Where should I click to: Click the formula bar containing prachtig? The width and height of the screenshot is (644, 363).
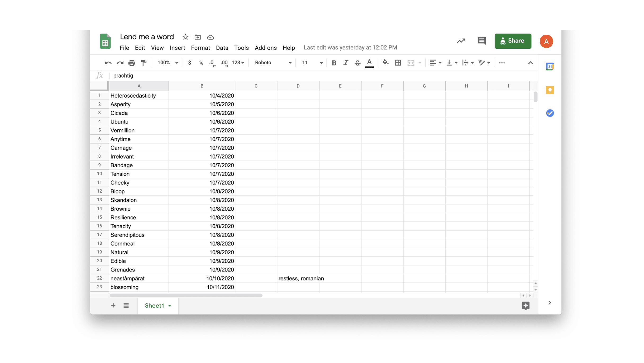(x=323, y=76)
